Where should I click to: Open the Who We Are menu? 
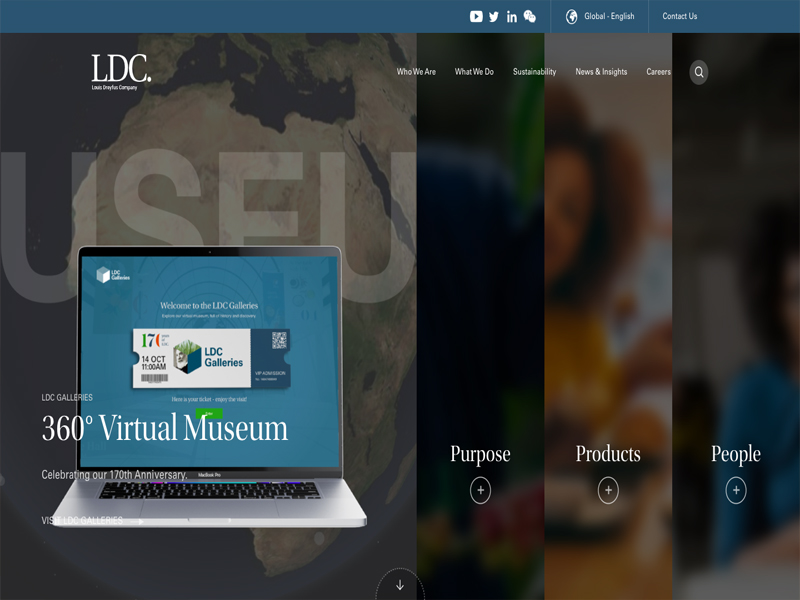[416, 72]
